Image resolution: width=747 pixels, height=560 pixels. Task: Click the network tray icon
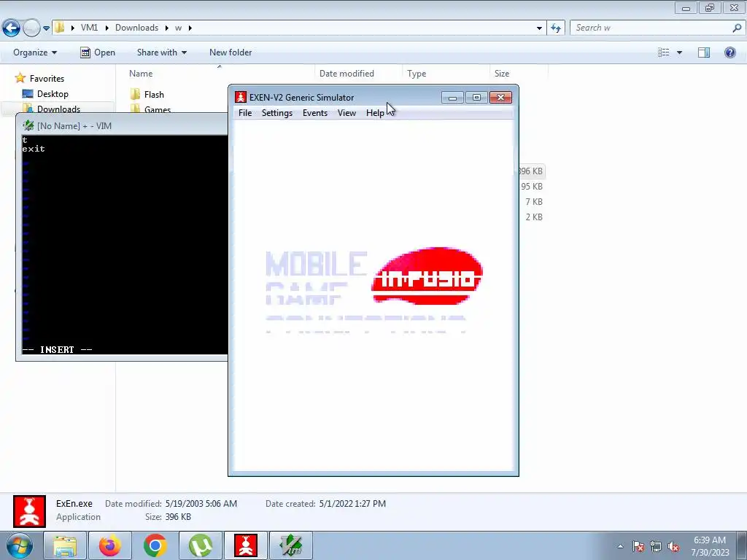(x=656, y=546)
